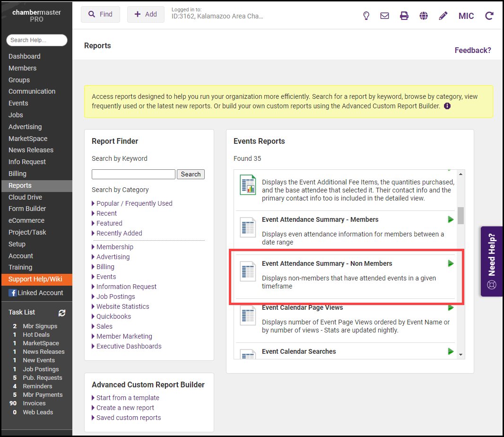Image resolution: width=504 pixels, height=437 pixels.
Task: Expand the Membership report category
Action: [x=114, y=247]
